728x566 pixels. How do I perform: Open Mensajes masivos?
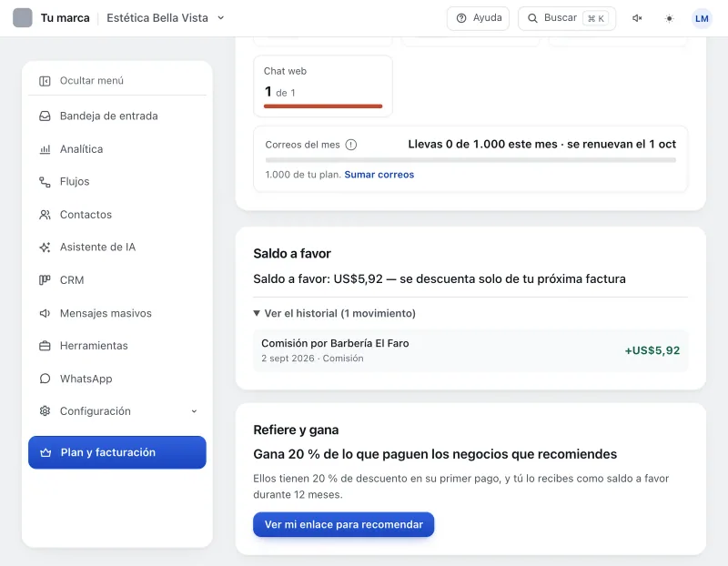pos(117,313)
